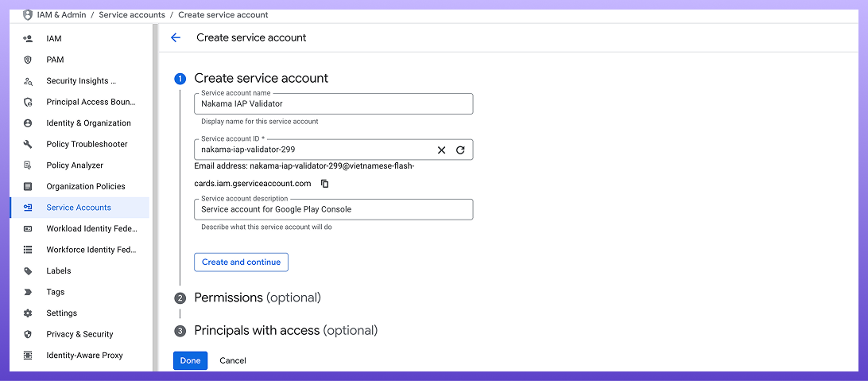Click the Service account description field

[333, 209]
